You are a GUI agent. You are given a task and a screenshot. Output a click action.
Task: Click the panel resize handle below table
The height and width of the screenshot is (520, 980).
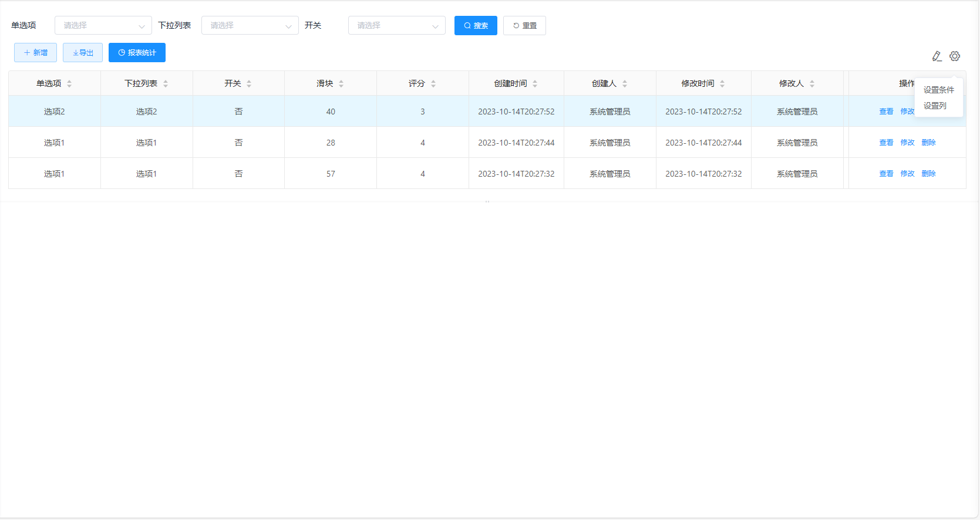pos(487,201)
